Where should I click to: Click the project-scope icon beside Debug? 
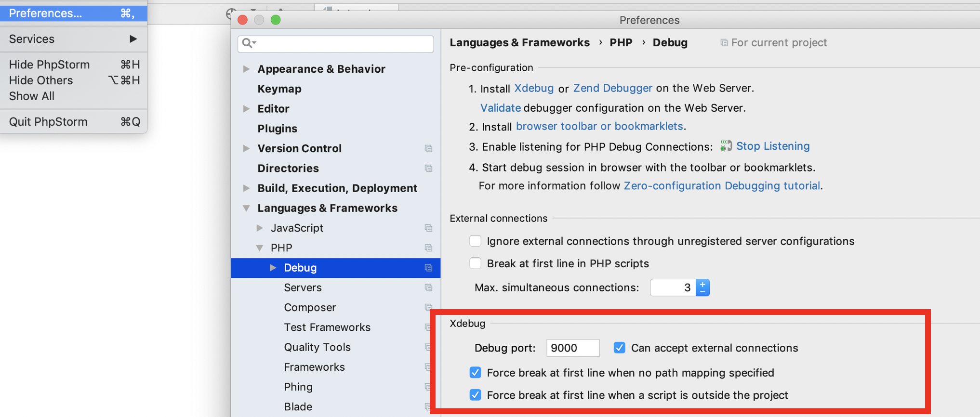428,268
